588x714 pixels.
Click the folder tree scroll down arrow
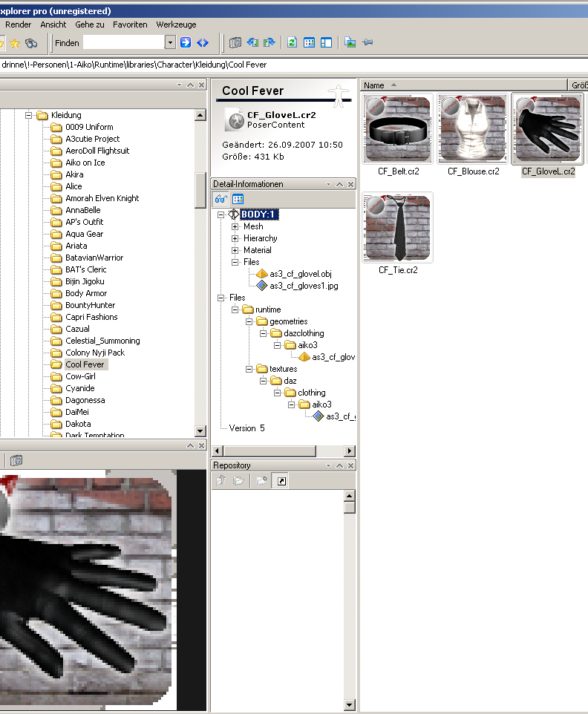[200, 430]
